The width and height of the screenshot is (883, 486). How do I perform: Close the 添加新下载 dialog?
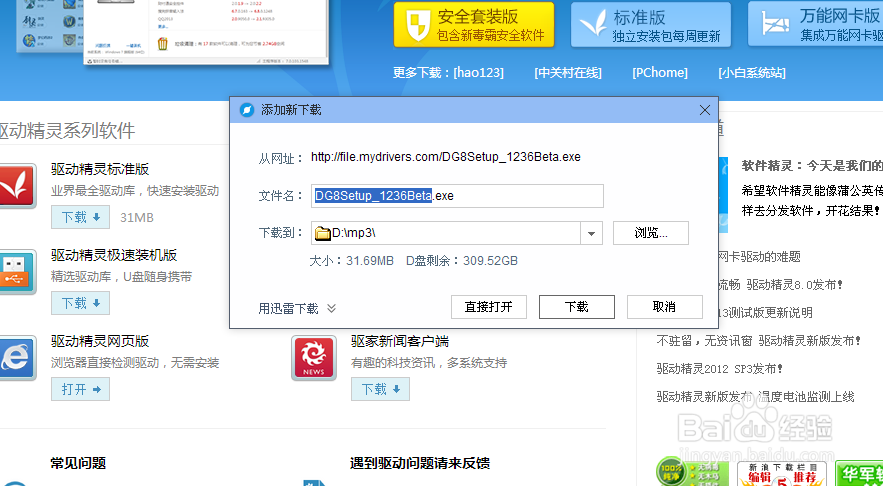click(x=704, y=110)
